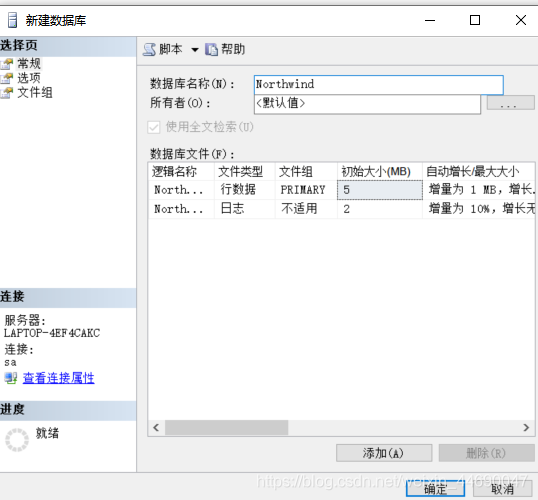
Task: Click the logical name in the 日志 row
Action: coord(182,209)
